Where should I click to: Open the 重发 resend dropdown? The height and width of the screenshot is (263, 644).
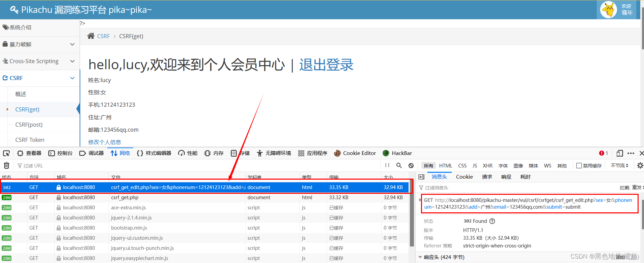pos(637,187)
